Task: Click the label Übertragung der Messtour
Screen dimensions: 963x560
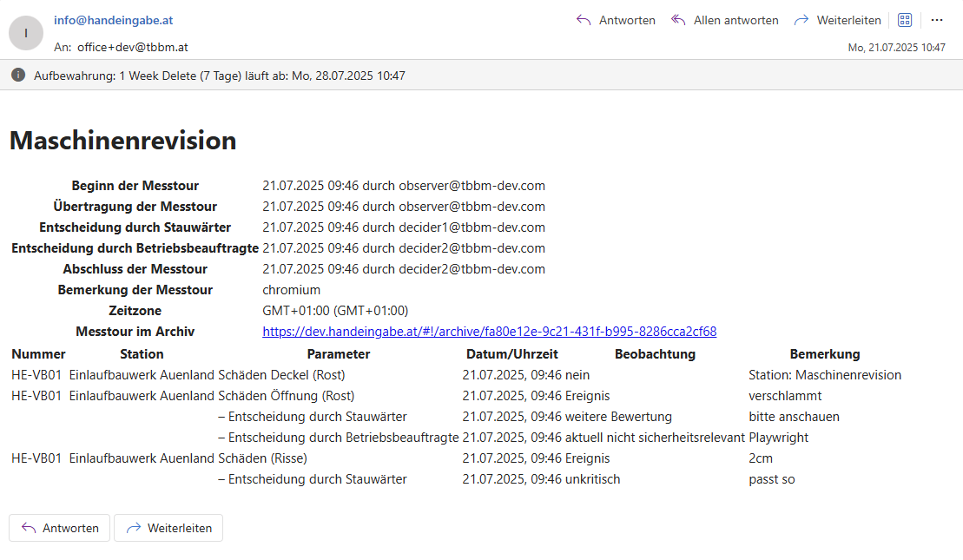Action: (x=135, y=207)
